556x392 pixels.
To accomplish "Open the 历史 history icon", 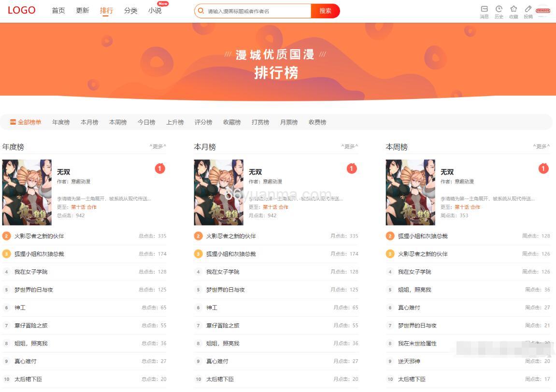I will (499, 9).
